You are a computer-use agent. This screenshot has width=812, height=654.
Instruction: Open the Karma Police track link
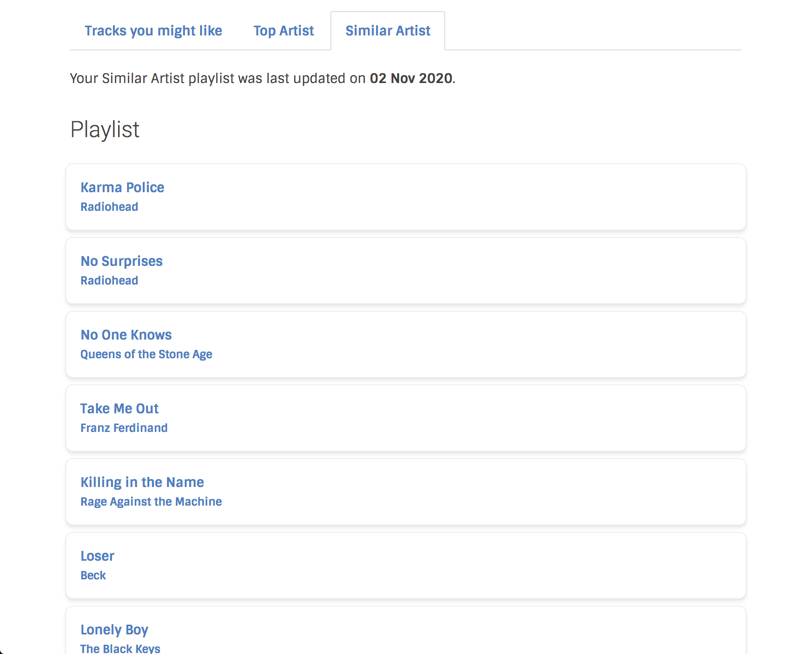pyautogui.click(x=122, y=188)
